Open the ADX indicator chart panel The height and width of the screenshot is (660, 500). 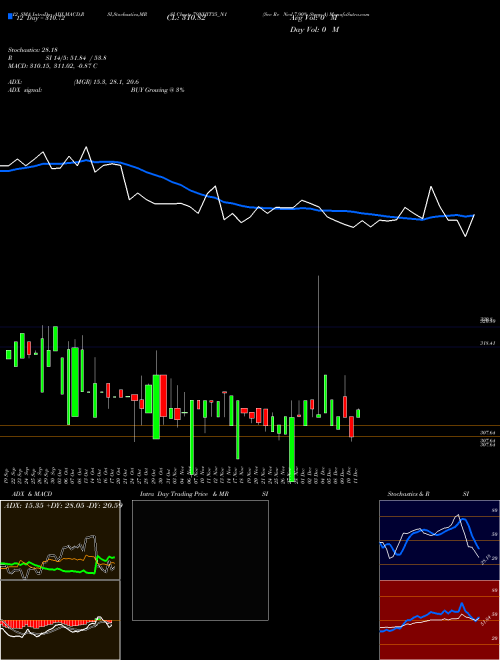coord(60,540)
